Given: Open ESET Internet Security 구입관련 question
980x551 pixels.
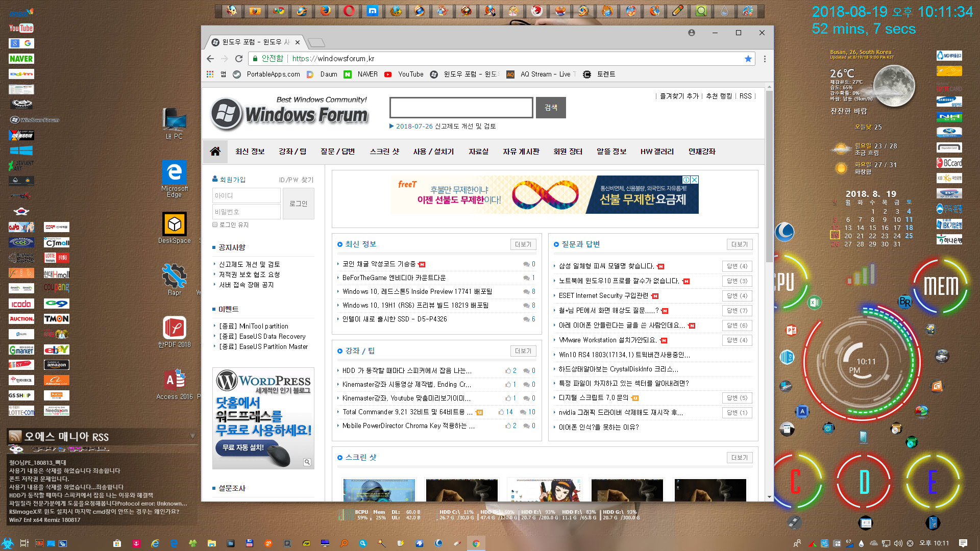Looking at the screenshot, I should (603, 295).
